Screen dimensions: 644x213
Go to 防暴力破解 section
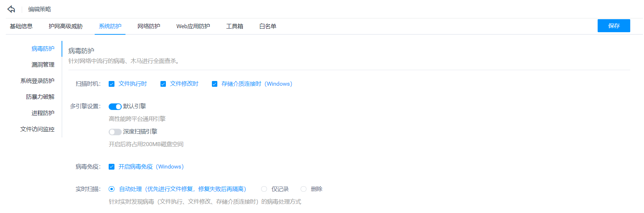(40, 97)
